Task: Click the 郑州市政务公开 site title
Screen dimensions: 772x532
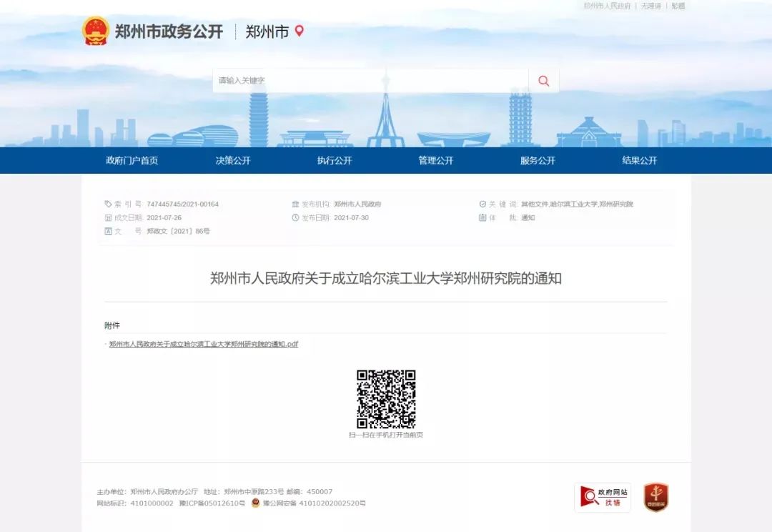Action: click(169, 31)
